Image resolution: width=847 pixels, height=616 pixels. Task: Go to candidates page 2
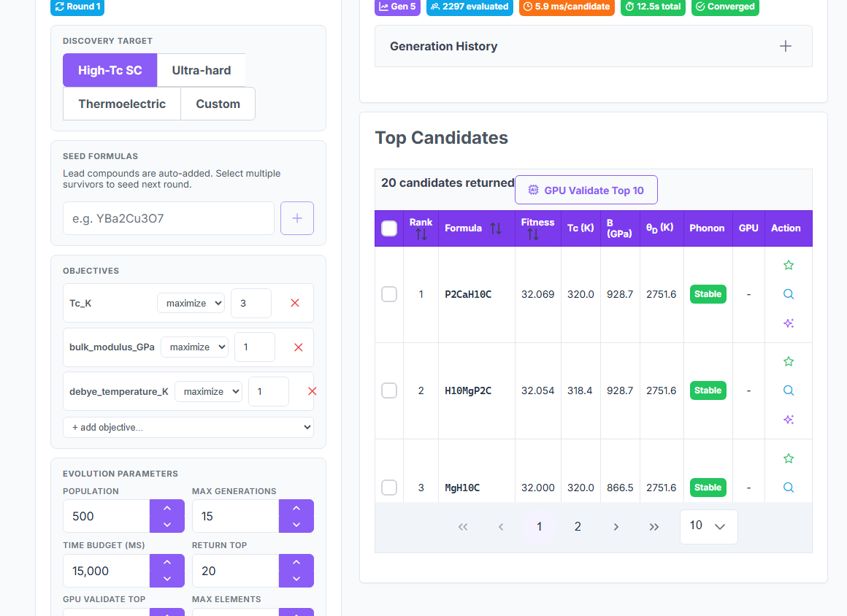(578, 527)
